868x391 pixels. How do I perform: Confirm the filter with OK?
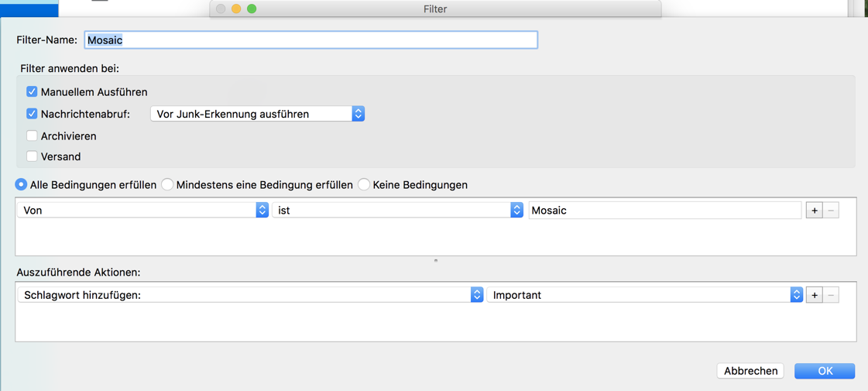825,371
